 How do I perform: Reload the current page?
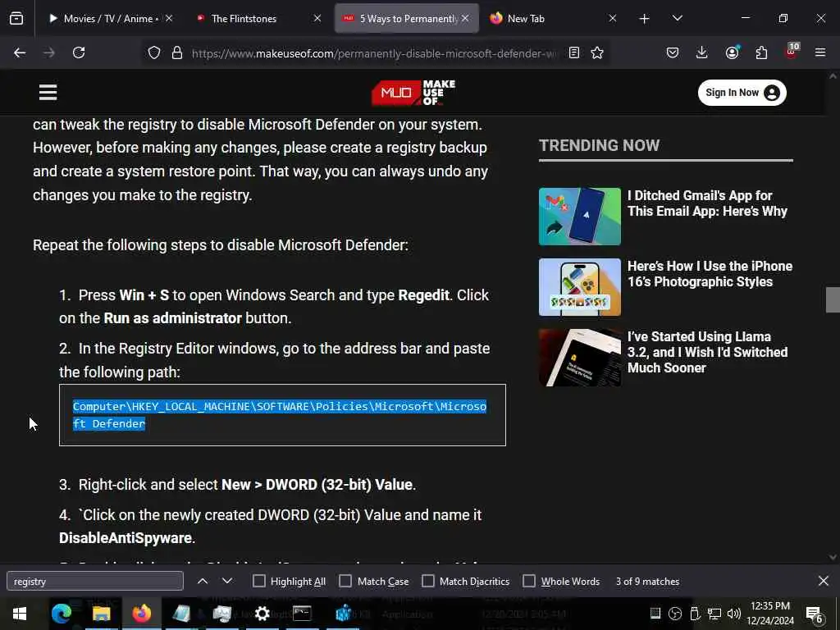(79, 52)
